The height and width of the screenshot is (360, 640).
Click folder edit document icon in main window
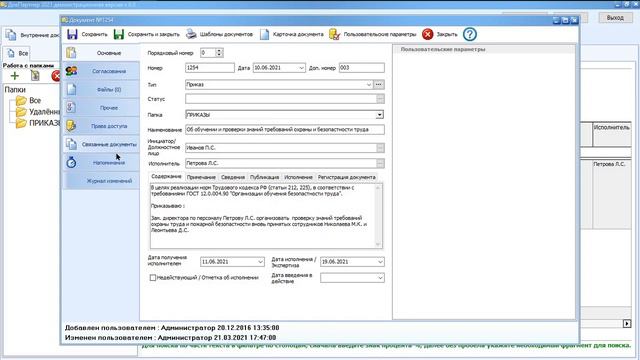click(35, 76)
